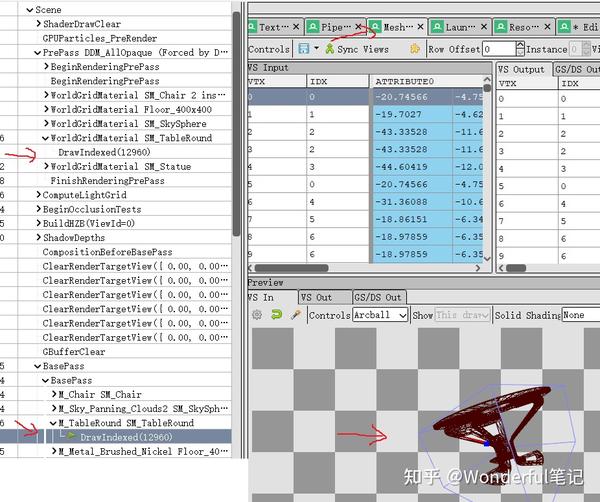This screenshot has height=502, width=600.
Task: Switch to the Text tab
Action: point(274,27)
